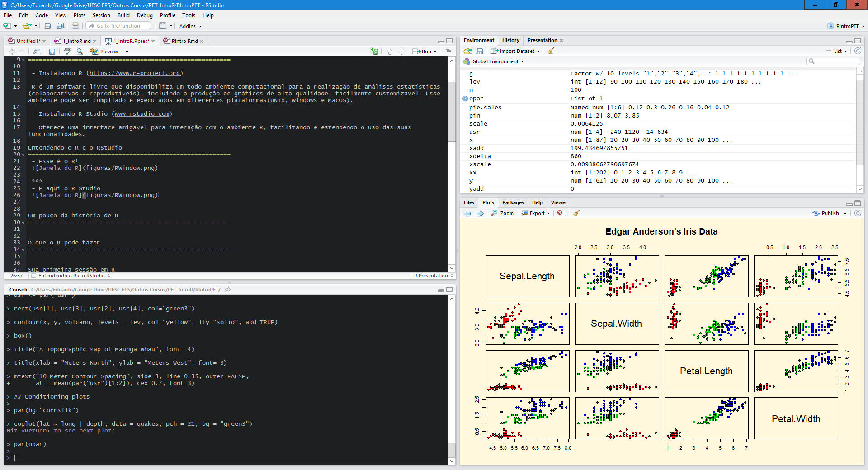The width and height of the screenshot is (868, 470).
Task: Follow the www.rstudio.com link in the editor
Action: click(x=142, y=114)
